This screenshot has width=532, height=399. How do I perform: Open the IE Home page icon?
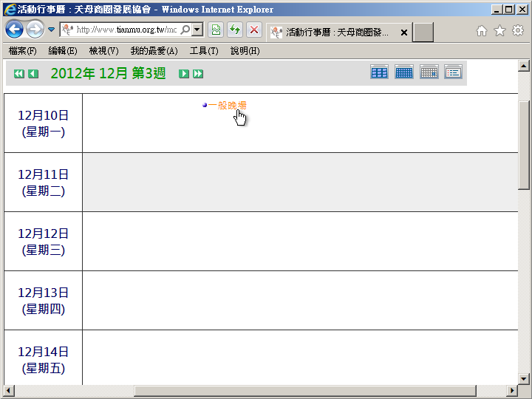(482, 31)
